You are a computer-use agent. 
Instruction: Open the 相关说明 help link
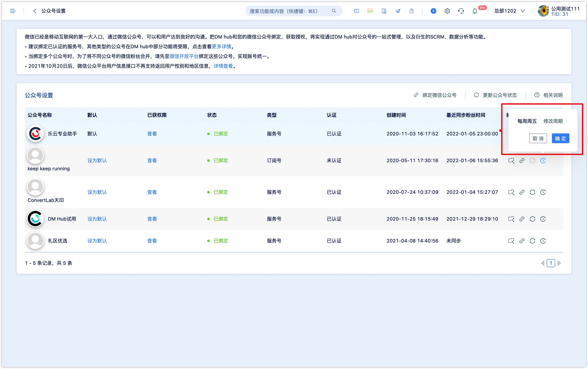pyautogui.click(x=548, y=95)
